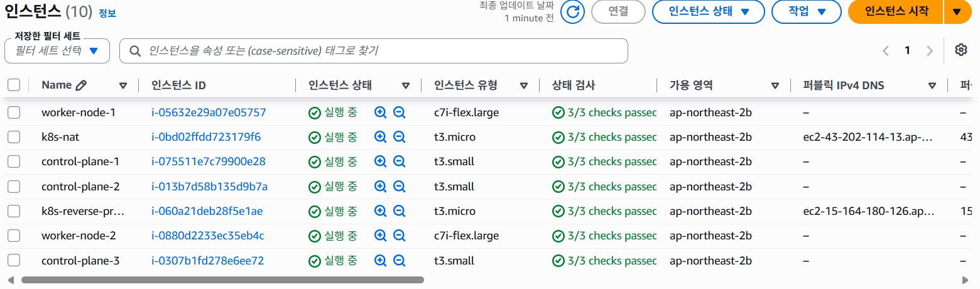Zoom-out filter icon for k8s-nat status
The height and width of the screenshot is (289, 980).
[400, 137]
